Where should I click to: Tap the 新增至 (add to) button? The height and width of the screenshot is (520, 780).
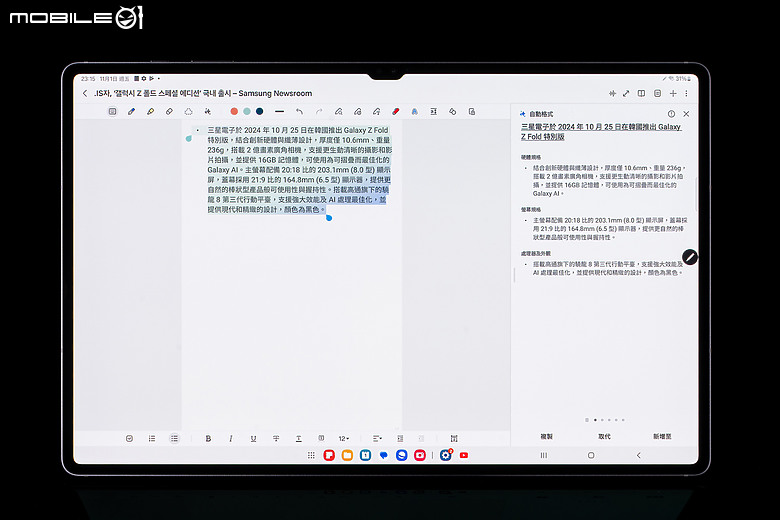coord(662,436)
